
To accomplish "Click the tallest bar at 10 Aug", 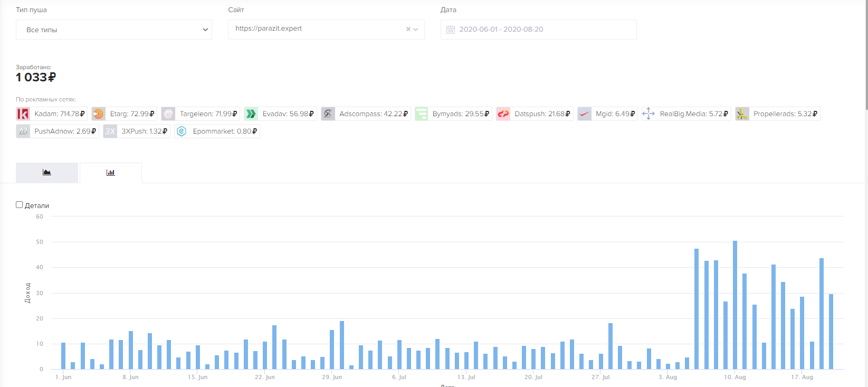I will 735,305.
